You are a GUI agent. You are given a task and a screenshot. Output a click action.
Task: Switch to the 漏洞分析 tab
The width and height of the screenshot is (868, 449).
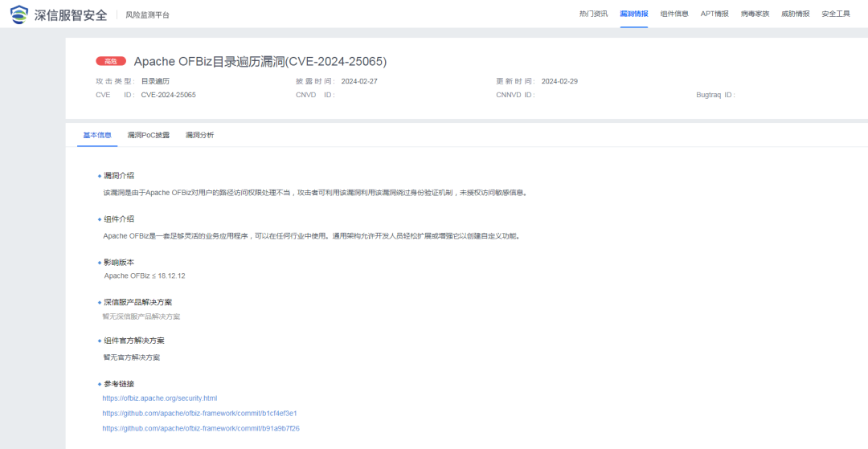click(200, 135)
